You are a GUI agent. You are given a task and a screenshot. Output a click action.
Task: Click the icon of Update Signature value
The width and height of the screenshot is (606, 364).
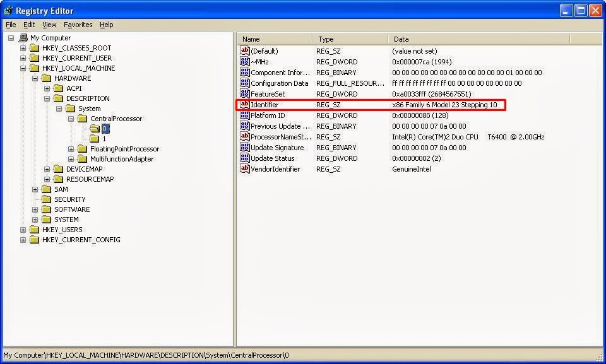point(245,147)
